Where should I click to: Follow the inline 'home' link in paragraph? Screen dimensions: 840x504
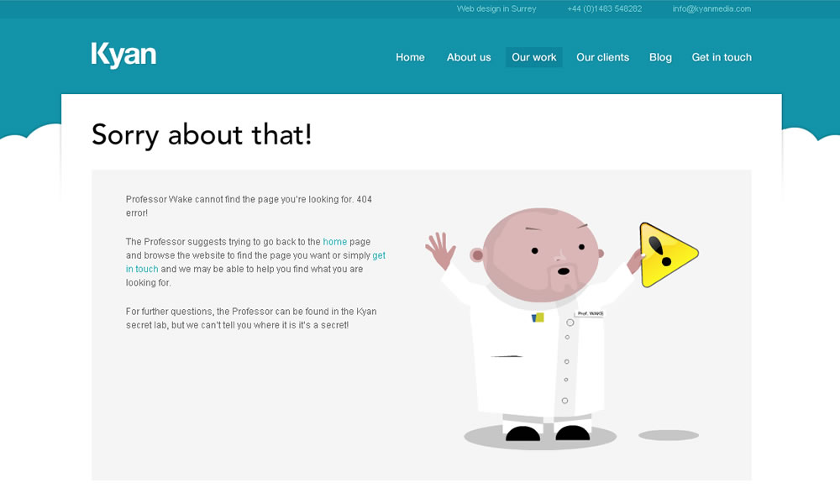335,242
